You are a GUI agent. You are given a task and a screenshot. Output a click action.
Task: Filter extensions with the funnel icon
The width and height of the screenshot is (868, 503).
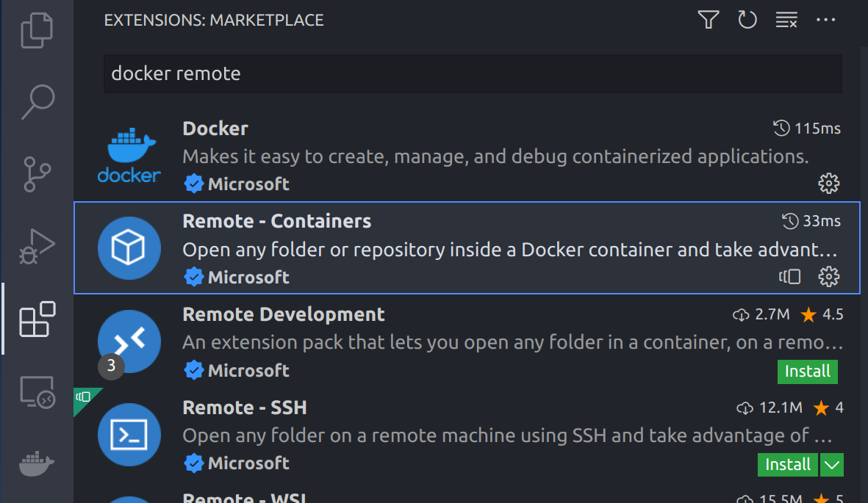pyautogui.click(x=708, y=20)
